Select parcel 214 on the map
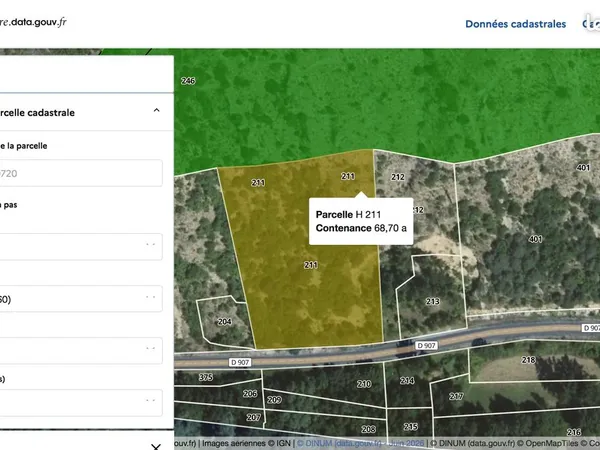Screen dimensions: 600x450 [x=407, y=381]
